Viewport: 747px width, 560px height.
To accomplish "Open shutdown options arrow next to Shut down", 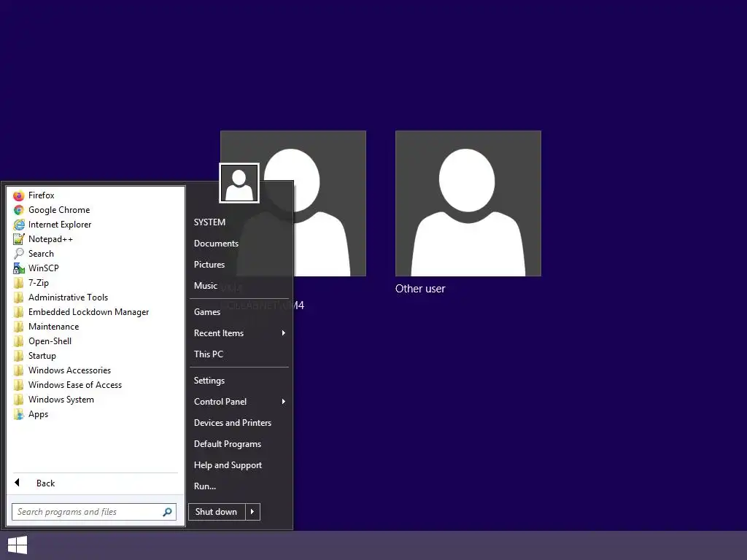I will tap(252, 512).
